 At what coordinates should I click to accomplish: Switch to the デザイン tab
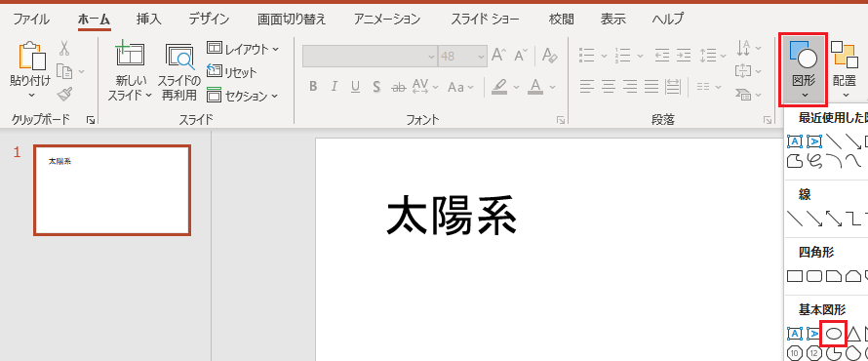coord(209,20)
